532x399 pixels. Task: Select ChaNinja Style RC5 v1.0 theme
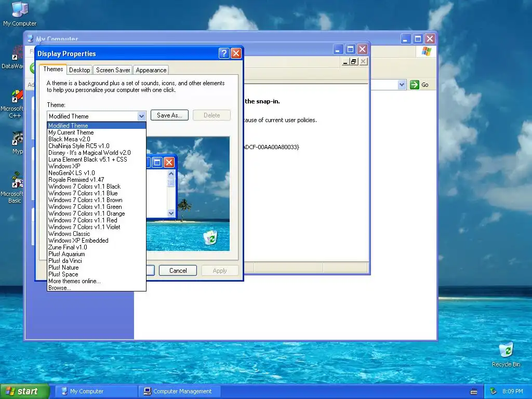96,146
